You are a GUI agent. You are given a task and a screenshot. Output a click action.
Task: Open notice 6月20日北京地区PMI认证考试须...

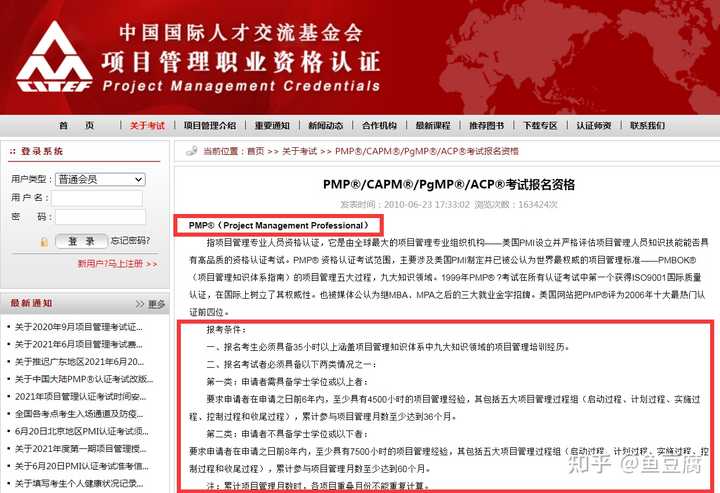click(x=82, y=431)
